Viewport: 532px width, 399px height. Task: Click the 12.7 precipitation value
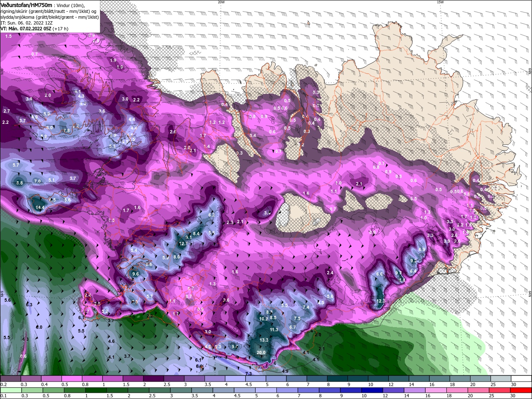click(x=183, y=244)
